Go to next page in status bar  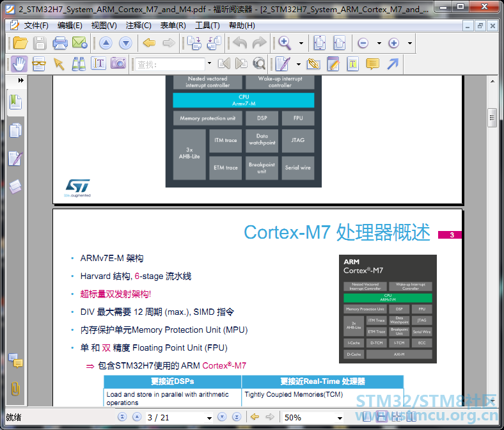click(x=222, y=417)
